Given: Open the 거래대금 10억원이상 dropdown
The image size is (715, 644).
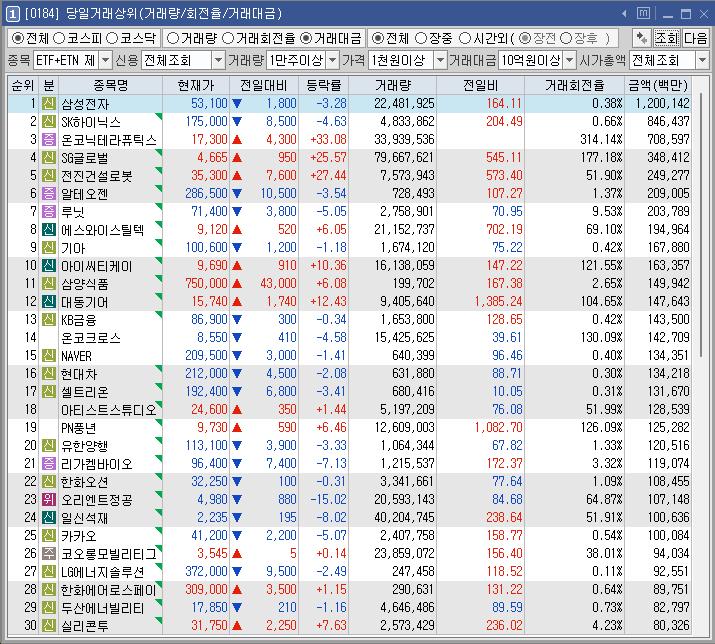Looking at the screenshot, I should coord(570,60).
